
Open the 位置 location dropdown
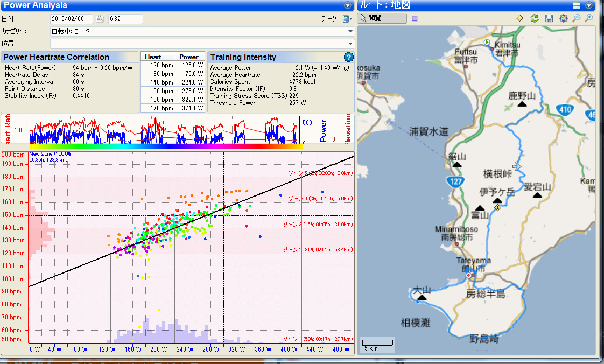point(350,44)
